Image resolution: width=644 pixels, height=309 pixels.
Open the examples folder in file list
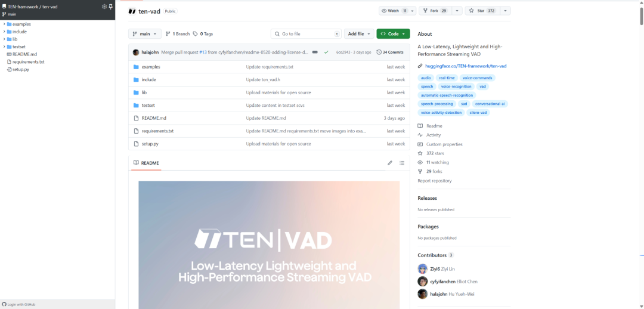151,67
